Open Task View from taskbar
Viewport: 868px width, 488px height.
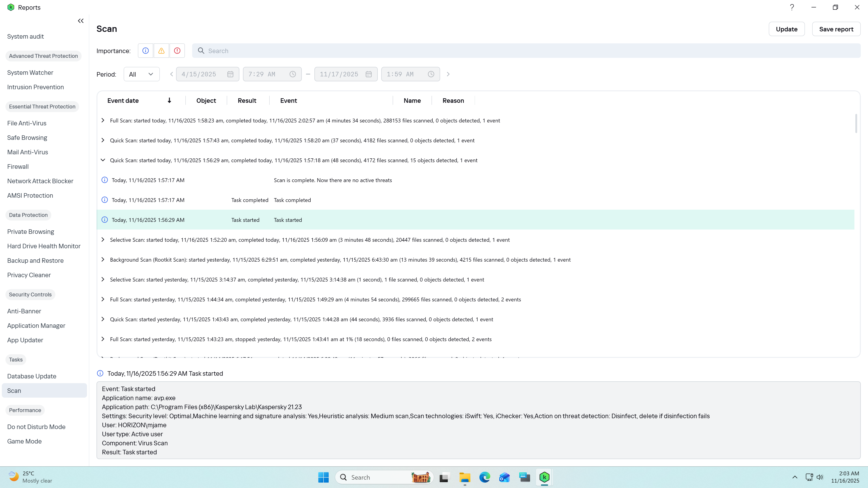pyautogui.click(x=444, y=477)
